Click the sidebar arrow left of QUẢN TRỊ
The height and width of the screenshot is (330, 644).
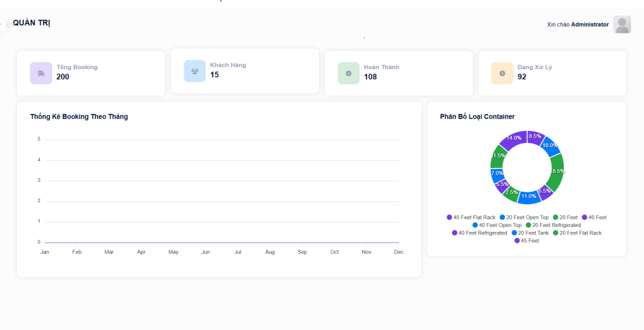point(3,24)
